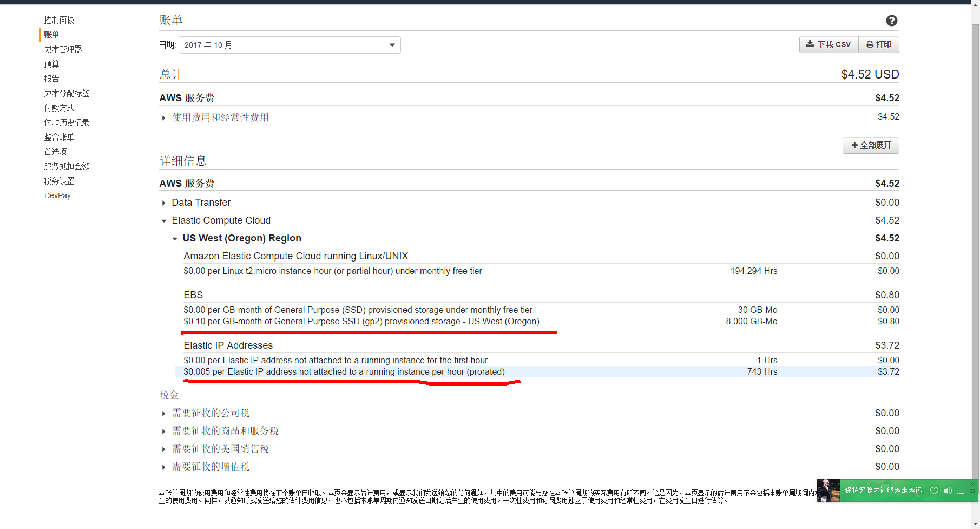Go to 控制面板 in the sidebar

[x=59, y=20]
